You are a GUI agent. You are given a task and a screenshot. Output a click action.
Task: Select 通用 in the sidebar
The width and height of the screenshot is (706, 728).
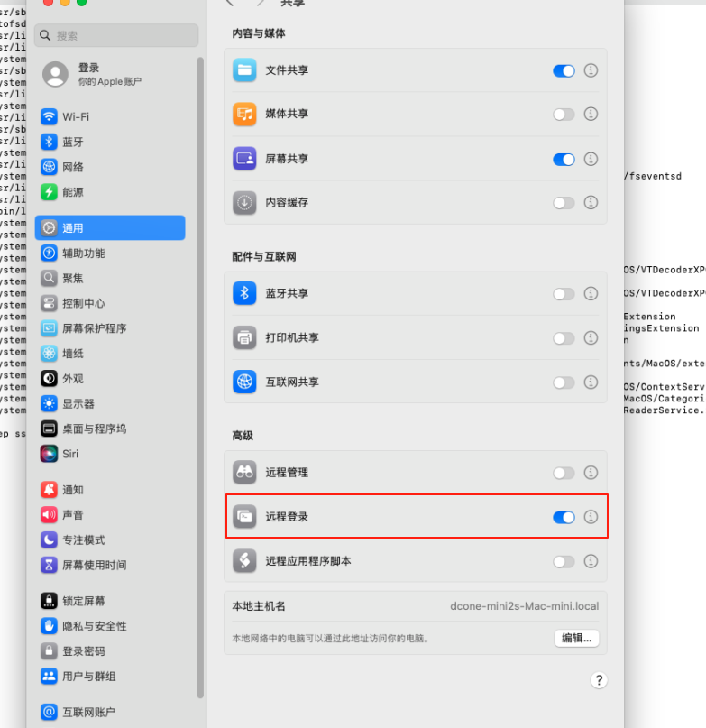pyautogui.click(x=110, y=228)
